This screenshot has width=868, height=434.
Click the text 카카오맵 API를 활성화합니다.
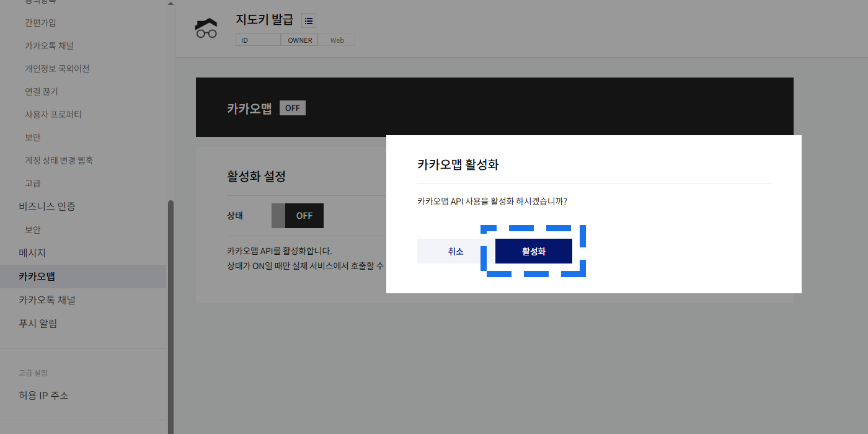point(280,251)
